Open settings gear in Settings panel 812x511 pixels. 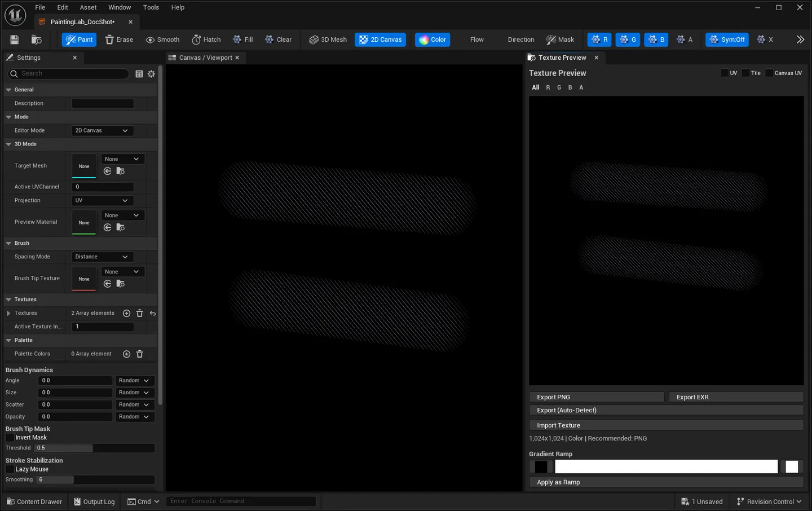(x=151, y=74)
